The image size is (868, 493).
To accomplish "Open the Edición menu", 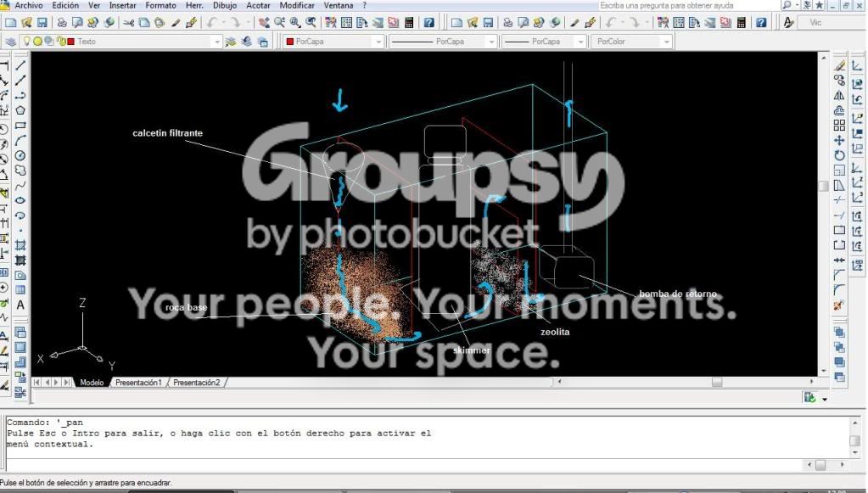I will point(66,6).
